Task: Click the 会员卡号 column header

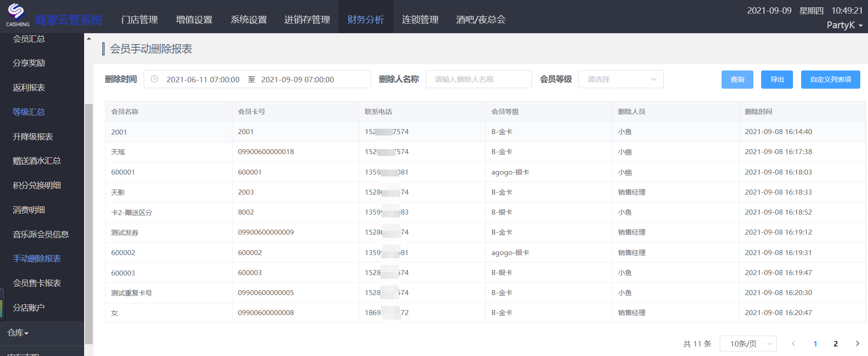Action: pos(251,111)
